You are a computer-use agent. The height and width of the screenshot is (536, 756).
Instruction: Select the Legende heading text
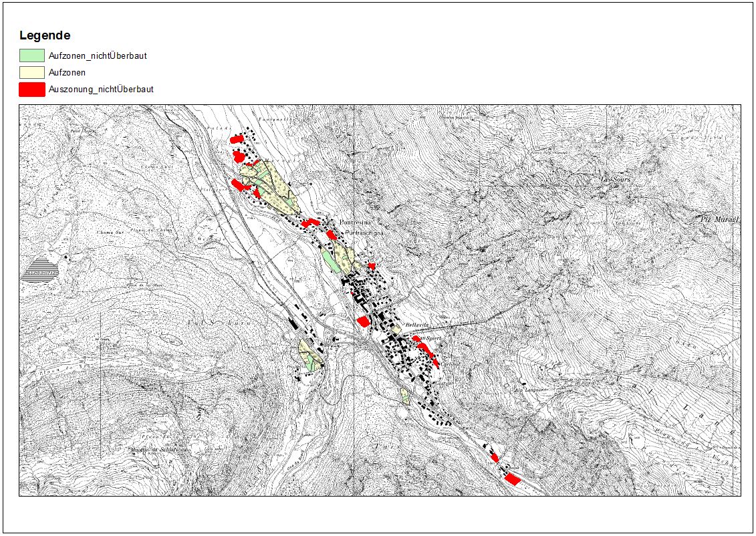coord(45,35)
